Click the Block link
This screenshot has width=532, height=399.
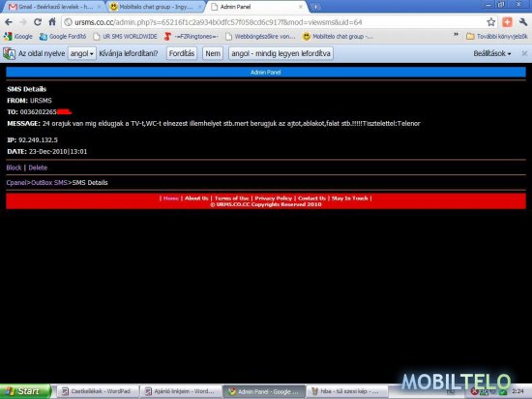[14, 168]
